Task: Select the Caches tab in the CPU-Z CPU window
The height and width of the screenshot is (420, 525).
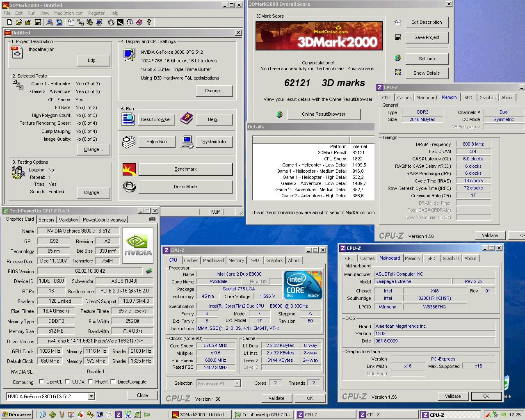Action: 191,260
